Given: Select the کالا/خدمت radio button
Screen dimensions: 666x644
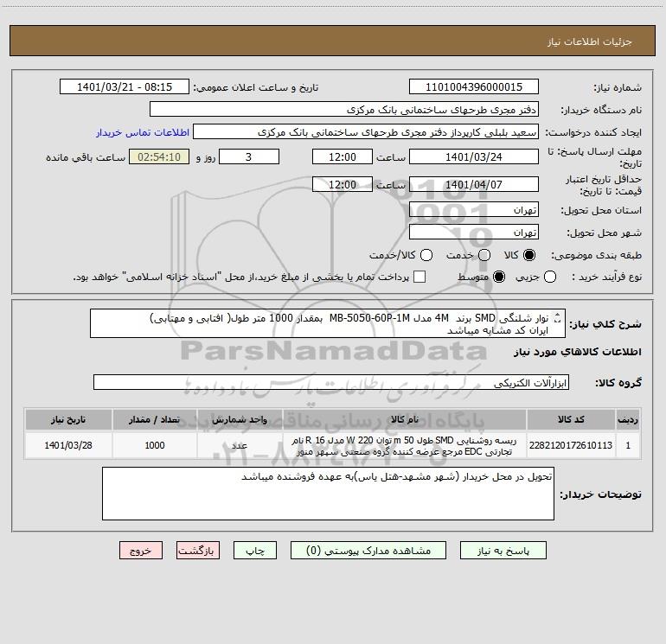Looking at the screenshot, I should click(x=426, y=255).
